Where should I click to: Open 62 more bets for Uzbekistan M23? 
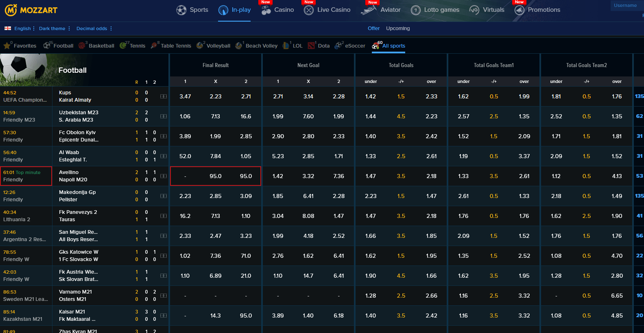[x=639, y=116]
